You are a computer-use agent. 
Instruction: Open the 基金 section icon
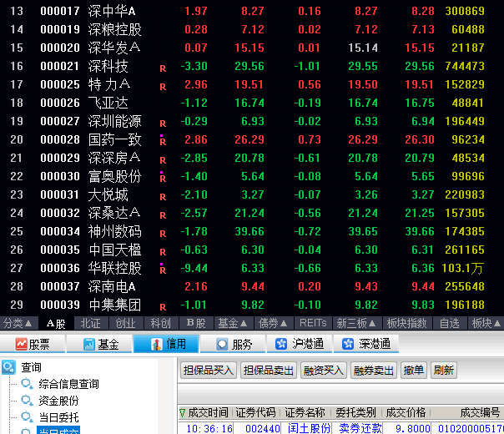89,344
